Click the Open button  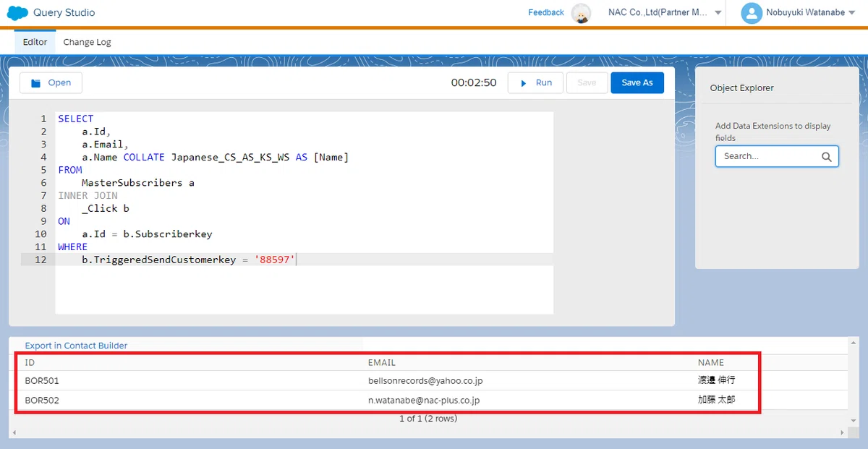[x=51, y=82]
